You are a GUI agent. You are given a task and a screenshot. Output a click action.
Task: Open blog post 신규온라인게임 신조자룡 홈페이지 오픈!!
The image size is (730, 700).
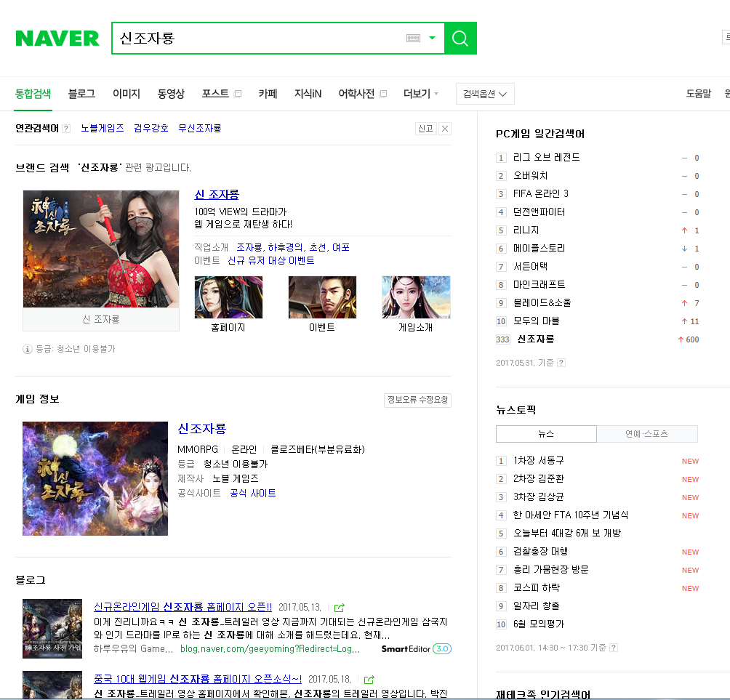(x=182, y=607)
